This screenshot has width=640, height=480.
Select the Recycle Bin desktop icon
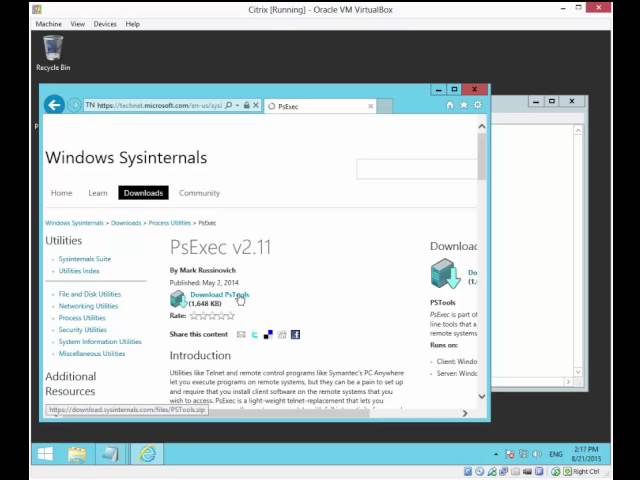(x=53, y=53)
